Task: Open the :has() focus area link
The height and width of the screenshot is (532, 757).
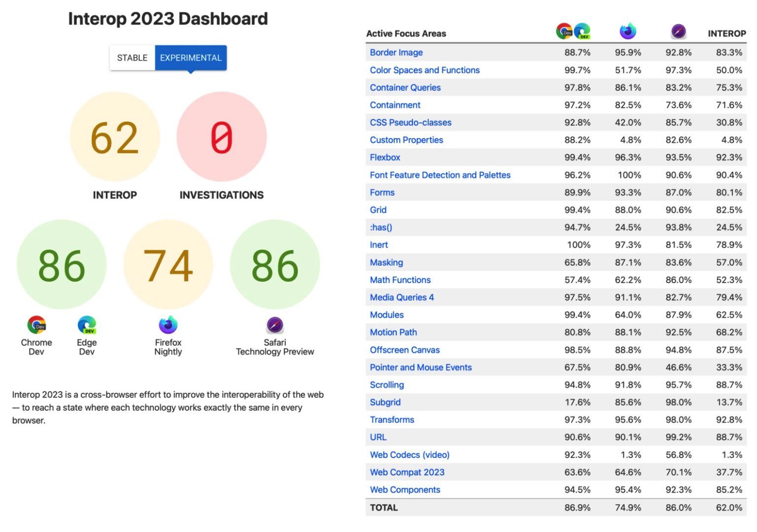Action: click(x=381, y=227)
